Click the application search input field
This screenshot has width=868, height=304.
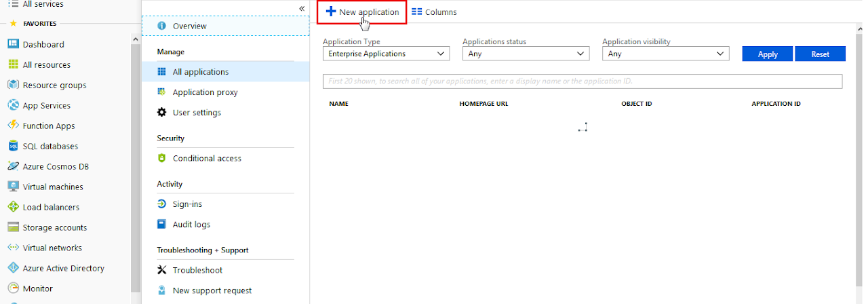(583, 81)
